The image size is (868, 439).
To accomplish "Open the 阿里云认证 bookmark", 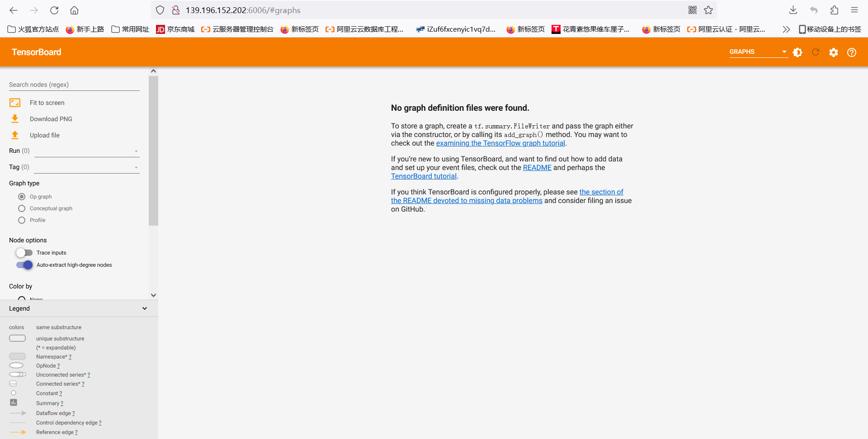I will coord(726,29).
